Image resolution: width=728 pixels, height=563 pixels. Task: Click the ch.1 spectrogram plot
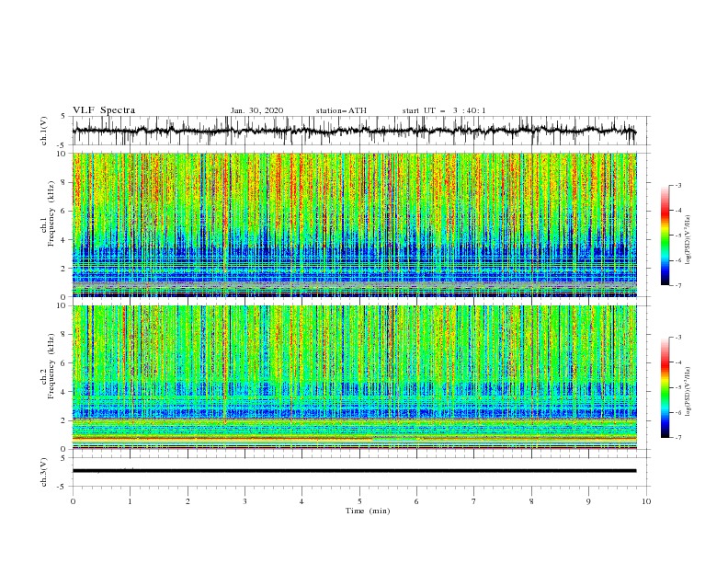354,224
